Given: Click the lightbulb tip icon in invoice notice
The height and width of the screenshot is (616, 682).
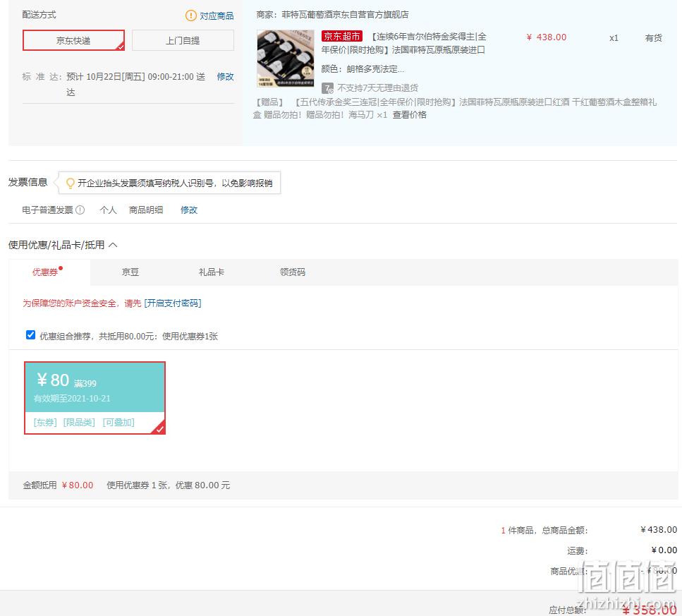Looking at the screenshot, I should point(70,183).
